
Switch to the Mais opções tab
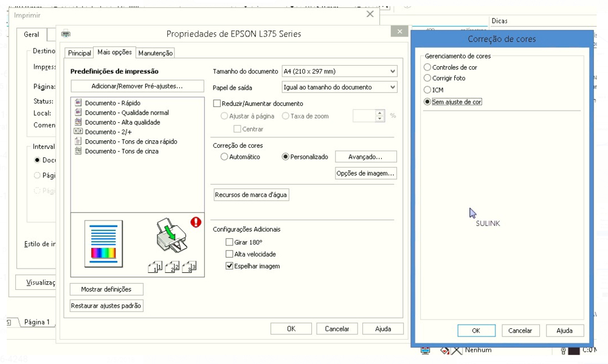[114, 52]
